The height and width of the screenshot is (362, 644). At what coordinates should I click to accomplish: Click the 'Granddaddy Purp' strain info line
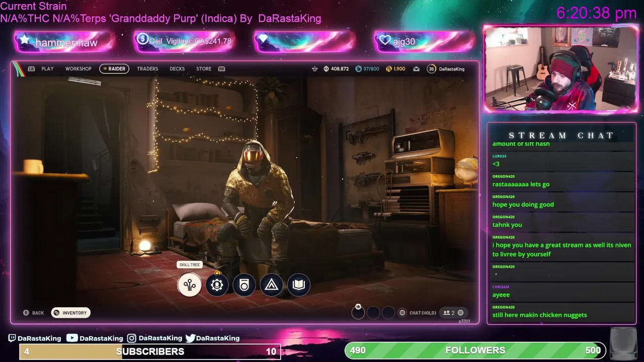point(160,19)
